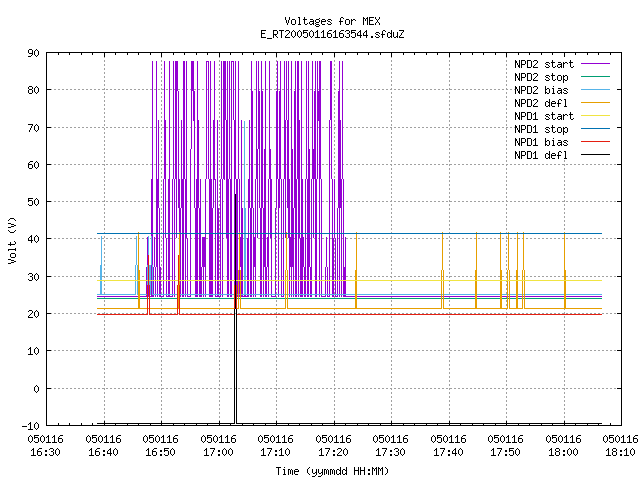Screen dimensions: 640x480
Task: Click the purple NPD2 start legend line
Action: [595, 64]
